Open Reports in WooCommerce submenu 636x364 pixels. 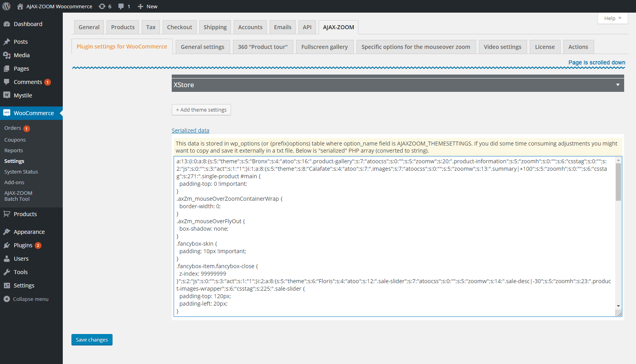click(14, 151)
